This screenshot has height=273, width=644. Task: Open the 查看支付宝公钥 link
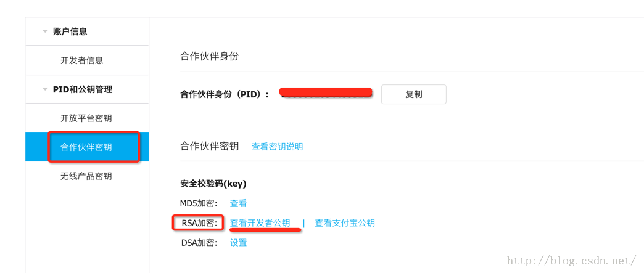(x=345, y=223)
